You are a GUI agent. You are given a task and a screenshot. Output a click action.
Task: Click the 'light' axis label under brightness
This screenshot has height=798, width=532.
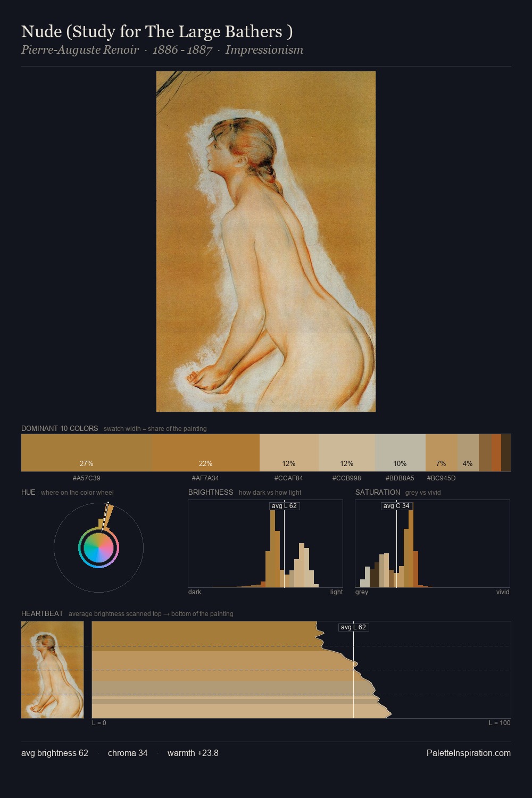click(x=337, y=592)
